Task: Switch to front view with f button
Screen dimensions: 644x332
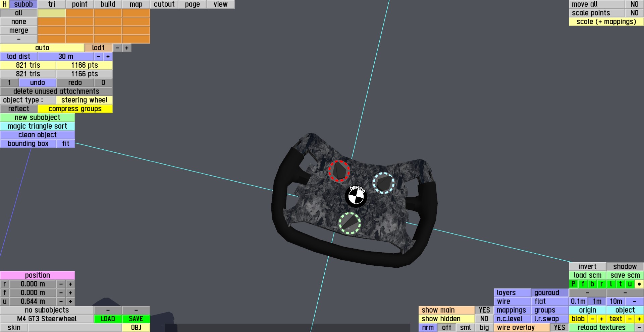Action: coord(583,284)
